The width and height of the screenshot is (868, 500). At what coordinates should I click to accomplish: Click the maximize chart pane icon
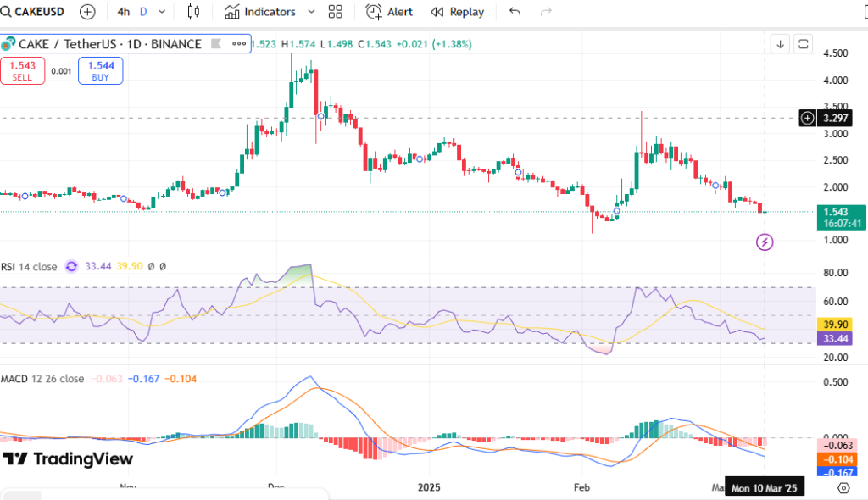pyautogui.click(x=804, y=44)
